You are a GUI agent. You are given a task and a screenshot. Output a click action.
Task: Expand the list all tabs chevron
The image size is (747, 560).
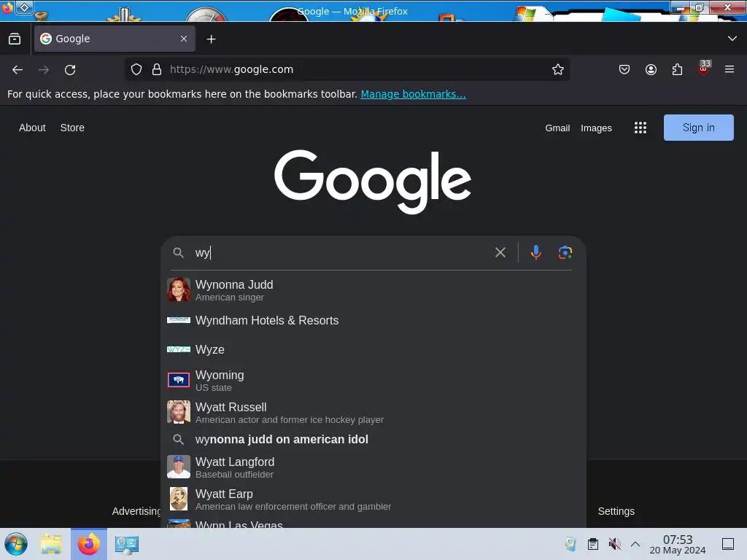(732, 39)
